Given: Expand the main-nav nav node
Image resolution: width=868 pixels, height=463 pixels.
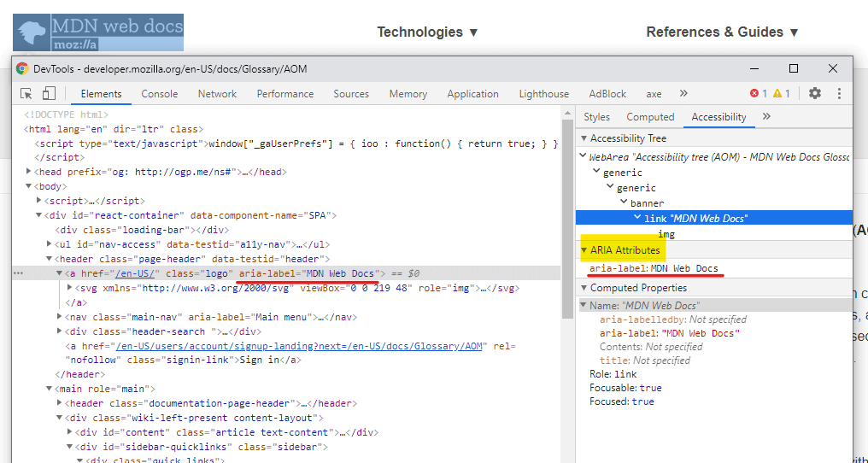Looking at the screenshot, I should pyautogui.click(x=59, y=317).
